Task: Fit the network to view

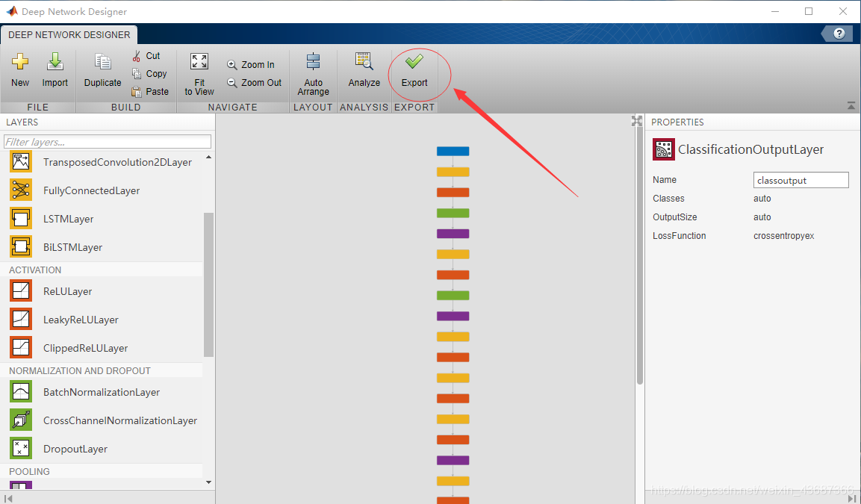Action: (199, 74)
